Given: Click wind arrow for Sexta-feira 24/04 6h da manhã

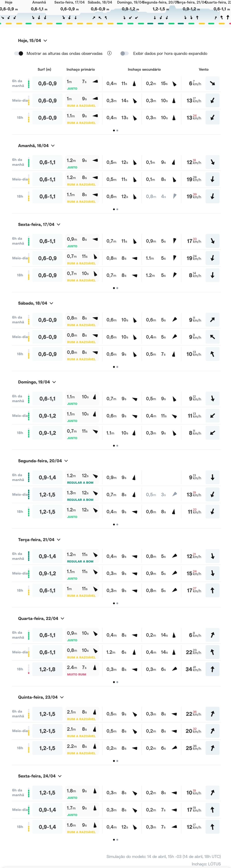Looking at the screenshot, I should (212, 793).
